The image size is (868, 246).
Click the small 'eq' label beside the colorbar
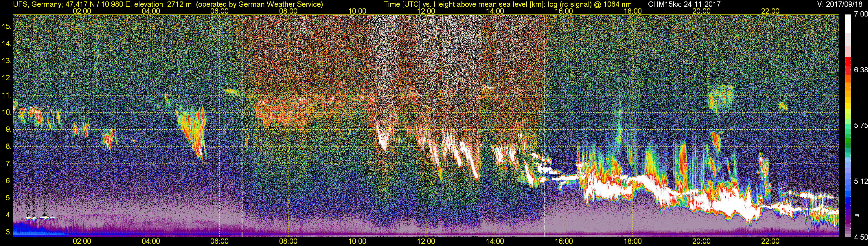pyautogui.click(x=857, y=215)
